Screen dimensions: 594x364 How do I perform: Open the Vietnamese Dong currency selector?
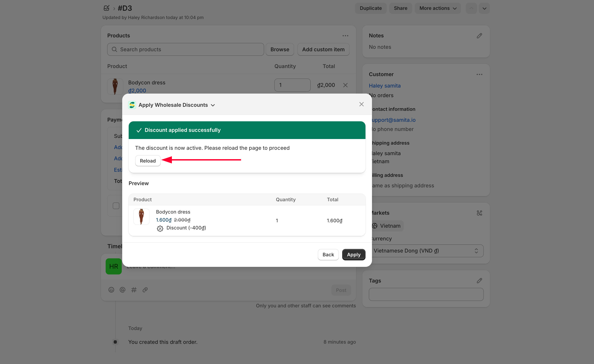[x=426, y=251]
